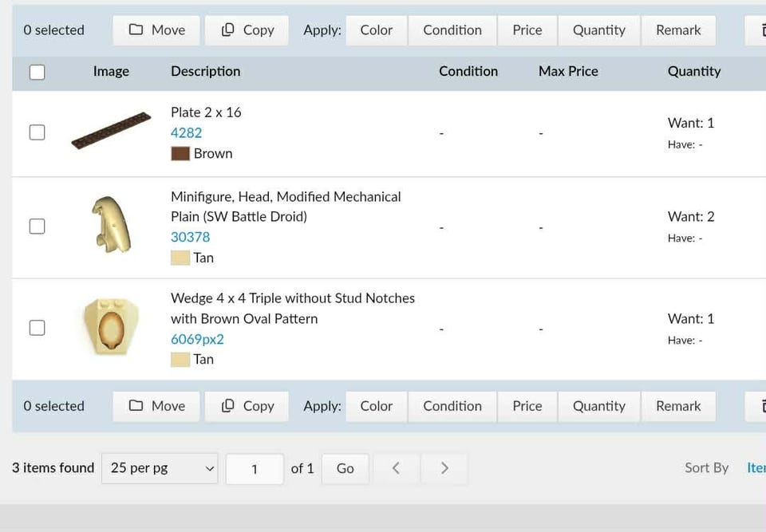Screen dimensions: 766x532
Task: Click the Max Price column header
Action: click(568, 71)
